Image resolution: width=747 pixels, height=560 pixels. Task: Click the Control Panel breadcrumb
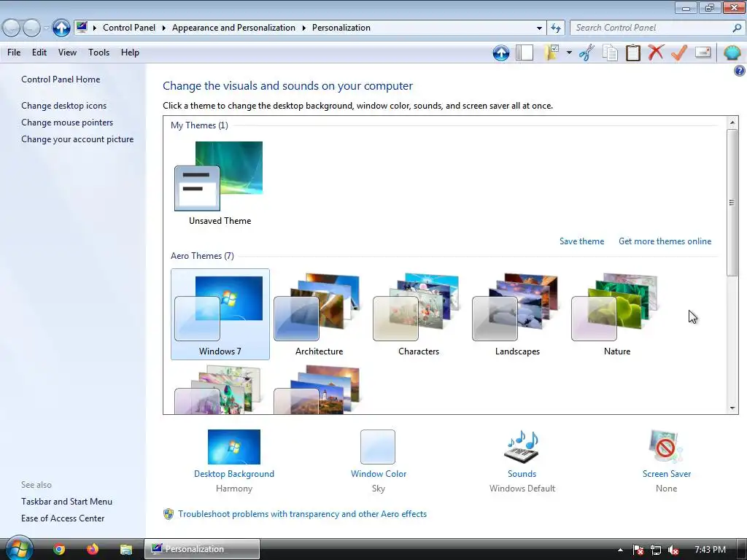[x=129, y=28]
